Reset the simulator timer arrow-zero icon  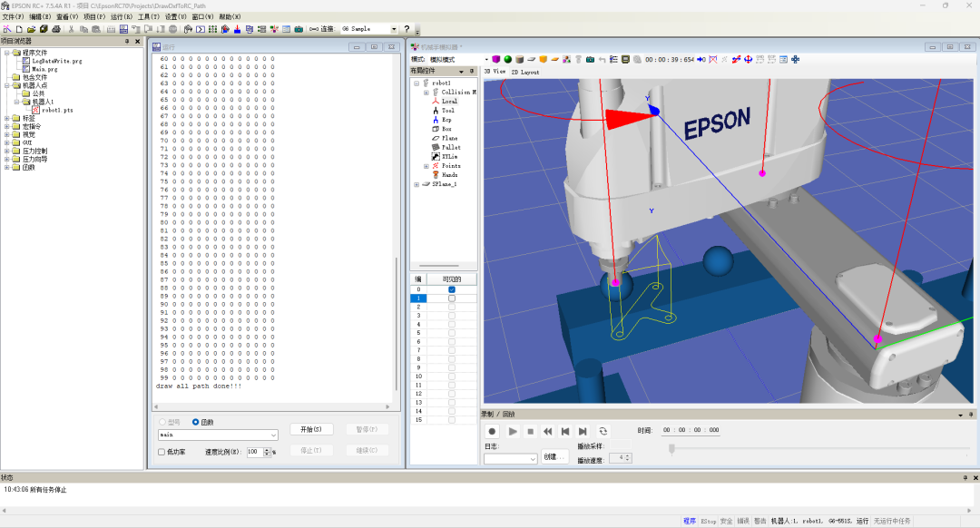(x=701, y=59)
